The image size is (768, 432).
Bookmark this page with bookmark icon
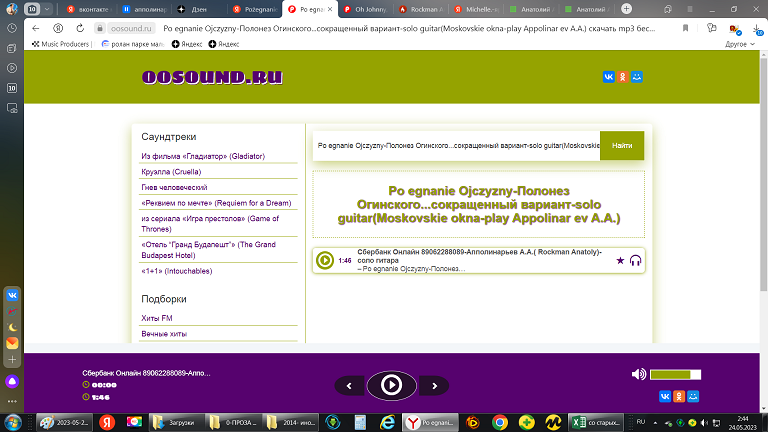pos(685,28)
